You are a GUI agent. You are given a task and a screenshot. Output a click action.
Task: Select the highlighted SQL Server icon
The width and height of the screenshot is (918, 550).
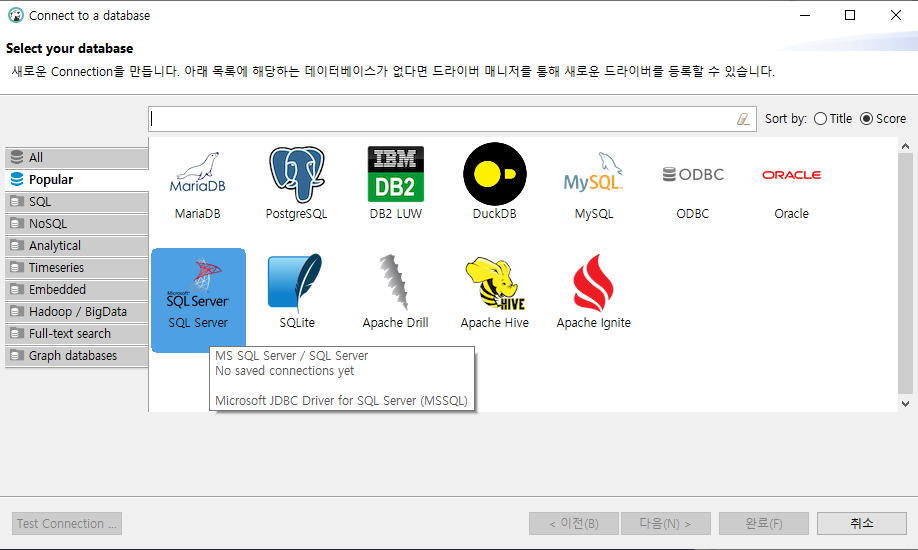click(198, 300)
